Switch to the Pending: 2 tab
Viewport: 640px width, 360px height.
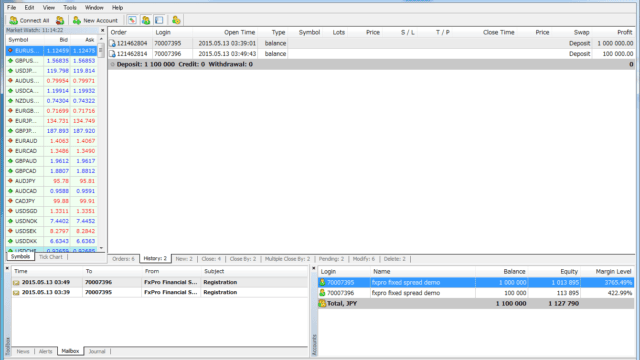(x=331, y=259)
